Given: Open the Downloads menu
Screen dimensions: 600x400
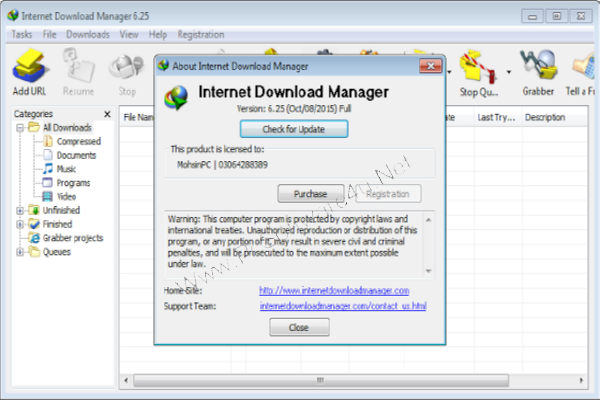Looking at the screenshot, I should point(88,34).
